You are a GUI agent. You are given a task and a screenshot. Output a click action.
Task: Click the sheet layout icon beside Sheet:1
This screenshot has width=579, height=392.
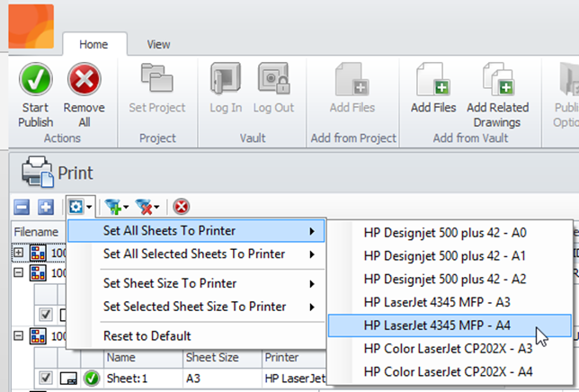point(68,378)
